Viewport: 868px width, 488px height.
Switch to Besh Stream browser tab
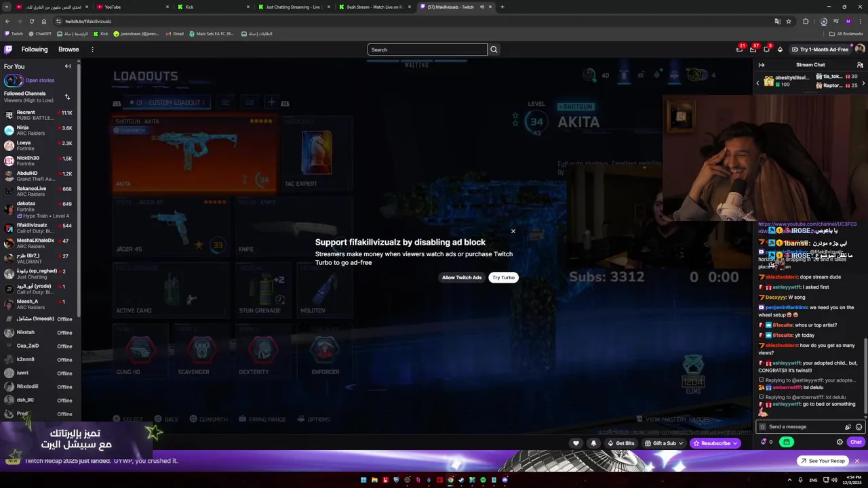[x=374, y=7]
